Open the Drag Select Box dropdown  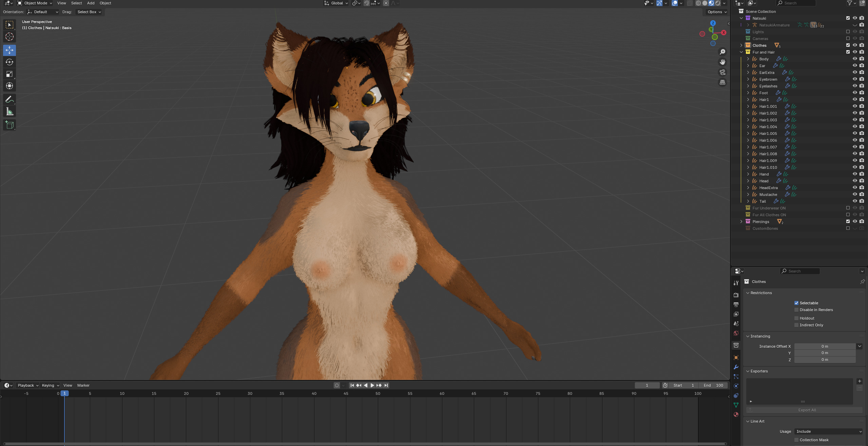[89, 12]
